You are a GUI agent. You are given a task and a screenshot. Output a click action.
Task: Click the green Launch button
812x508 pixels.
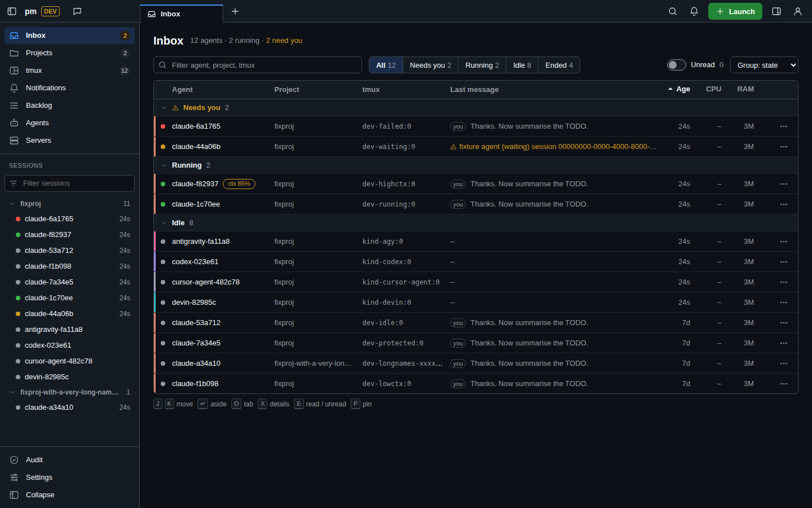click(735, 11)
